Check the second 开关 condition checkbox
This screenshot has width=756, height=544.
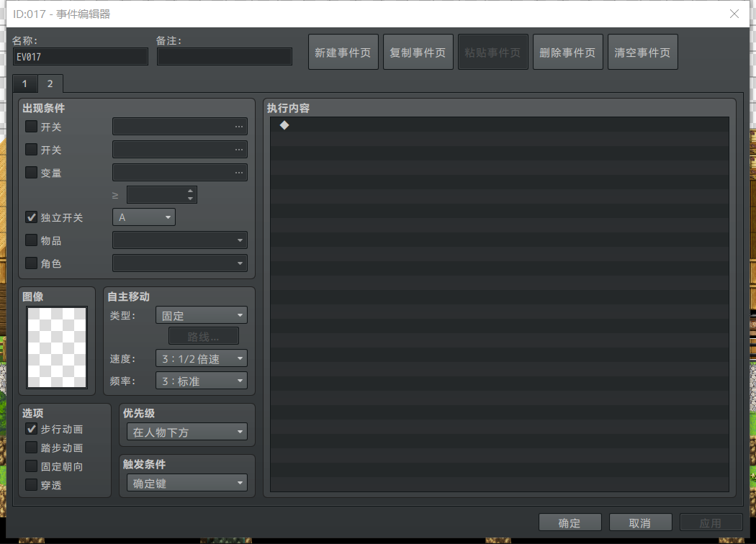point(32,150)
